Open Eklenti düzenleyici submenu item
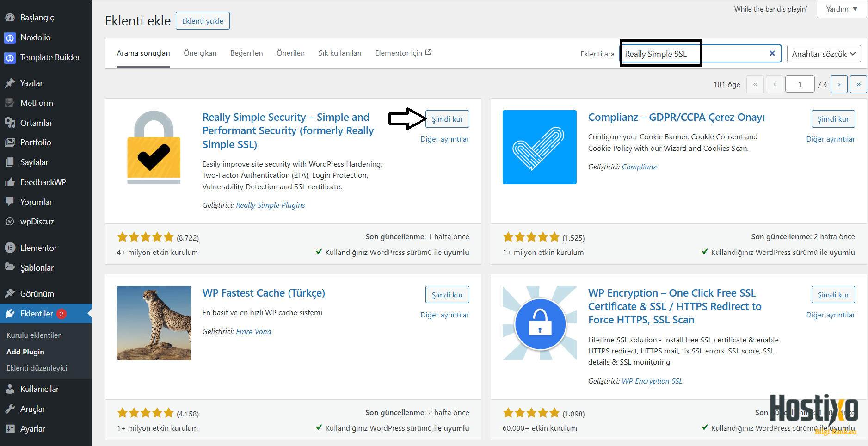The image size is (868, 446). pyautogui.click(x=37, y=368)
